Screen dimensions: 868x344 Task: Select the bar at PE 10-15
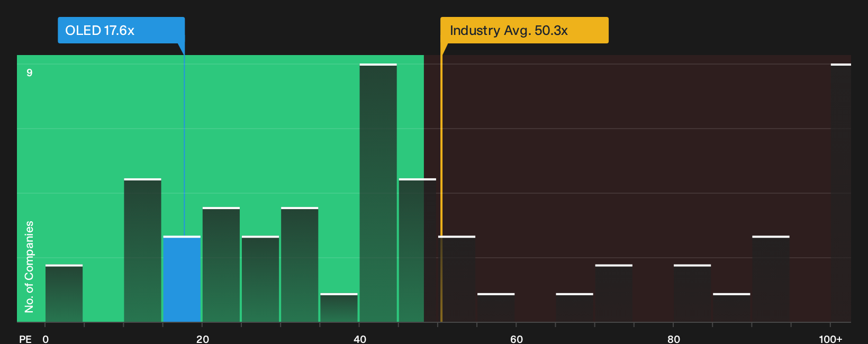(142, 250)
